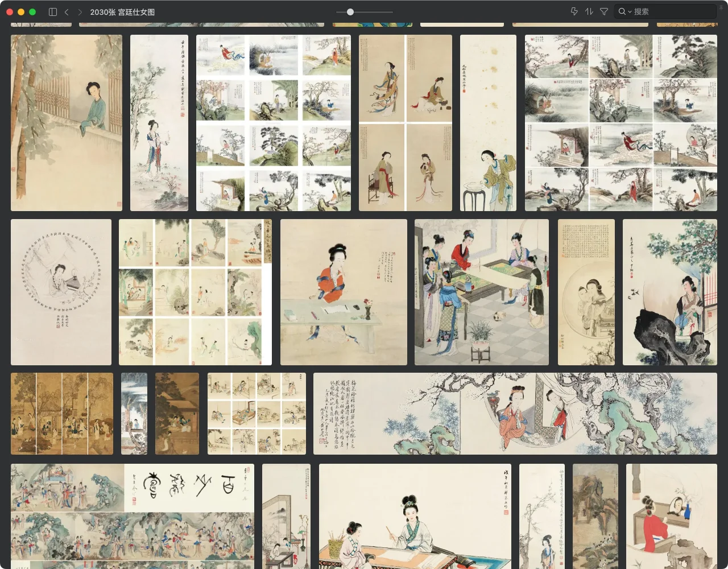
Task: Adjust the thumbnail size slider handle
Action: (x=350, y=11)
